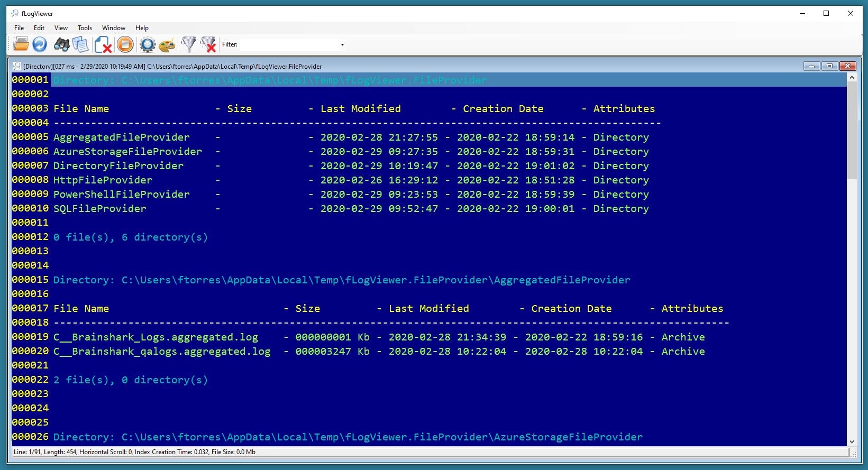The image size is (868, 470).
Task: Click the orange stop button icon
Action: pyautogui.click(x=125, y=44)
